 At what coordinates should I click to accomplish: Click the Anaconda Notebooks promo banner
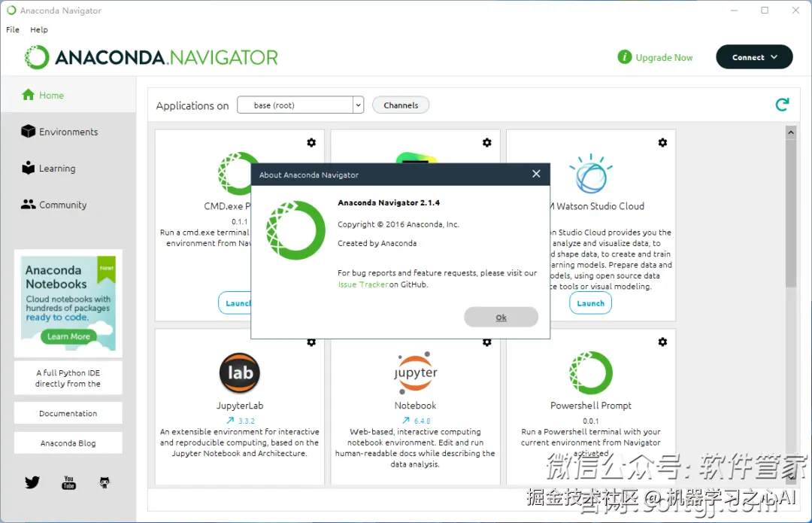[x=68, y=303]
